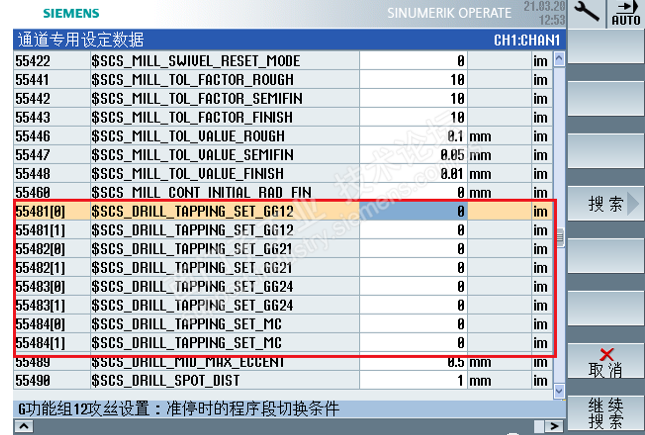645x435 pixels.
Task: Select value field of 55482[0]
Action: point(413,249)
